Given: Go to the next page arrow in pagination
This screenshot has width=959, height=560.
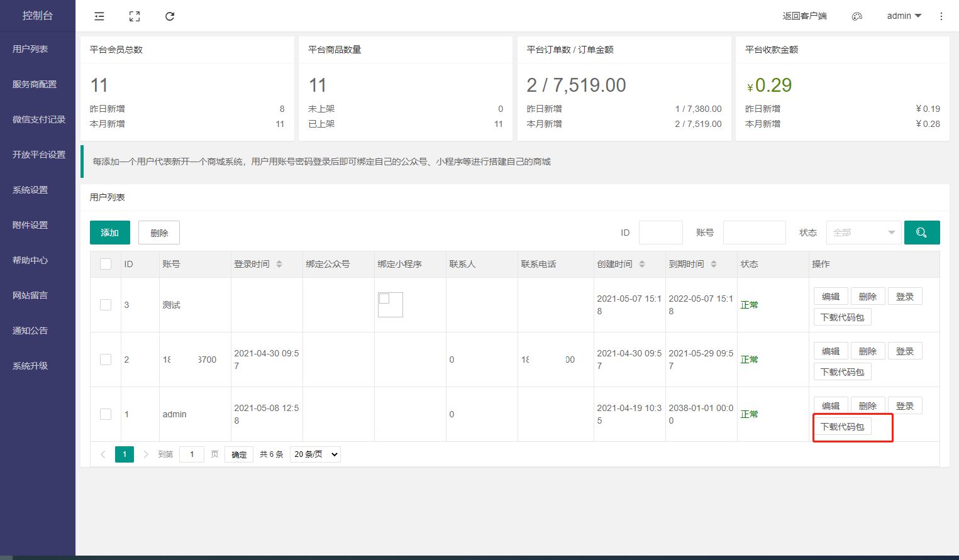Looking at the screenshot, I should coord(146,454).
